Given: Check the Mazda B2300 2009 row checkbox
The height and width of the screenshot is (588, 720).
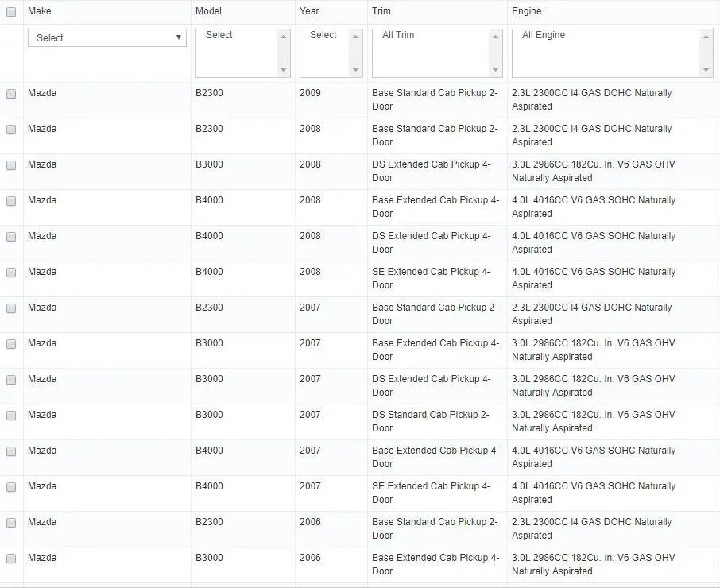Looking at the screenshot, I should tap(11, 94).
